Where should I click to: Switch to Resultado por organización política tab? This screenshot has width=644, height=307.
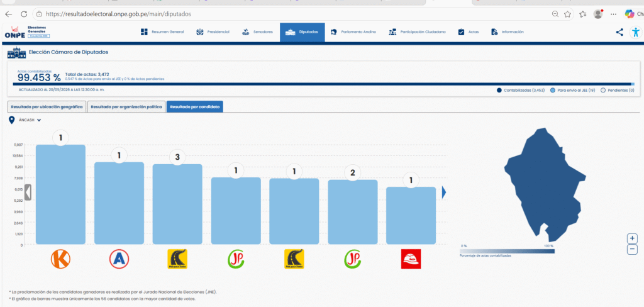click(x=126, y=107)
